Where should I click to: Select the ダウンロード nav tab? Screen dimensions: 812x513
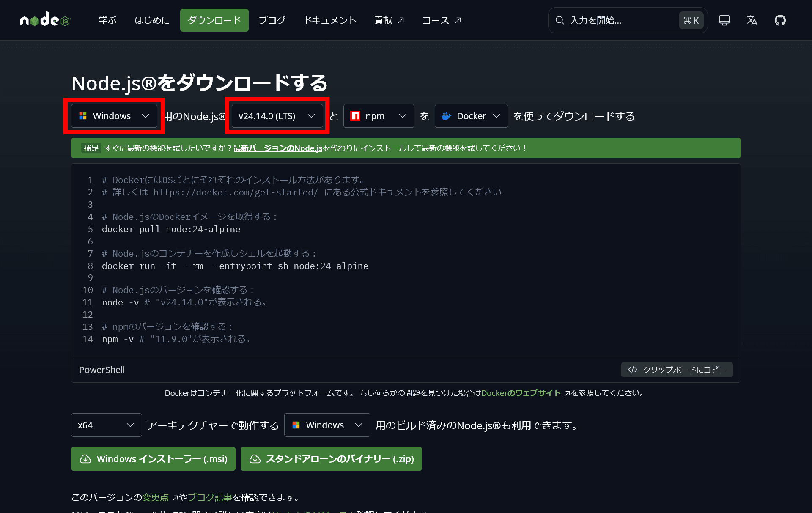[214, 20]
